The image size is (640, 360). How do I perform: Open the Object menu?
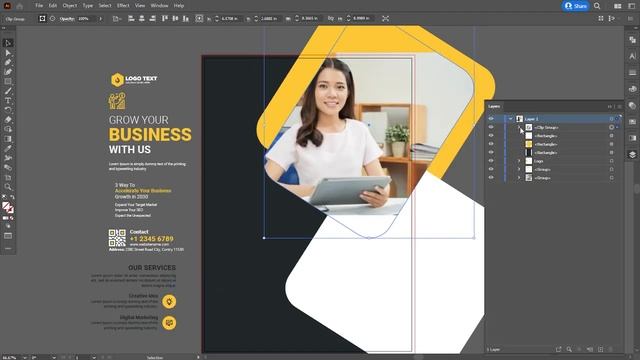[69, 6]
